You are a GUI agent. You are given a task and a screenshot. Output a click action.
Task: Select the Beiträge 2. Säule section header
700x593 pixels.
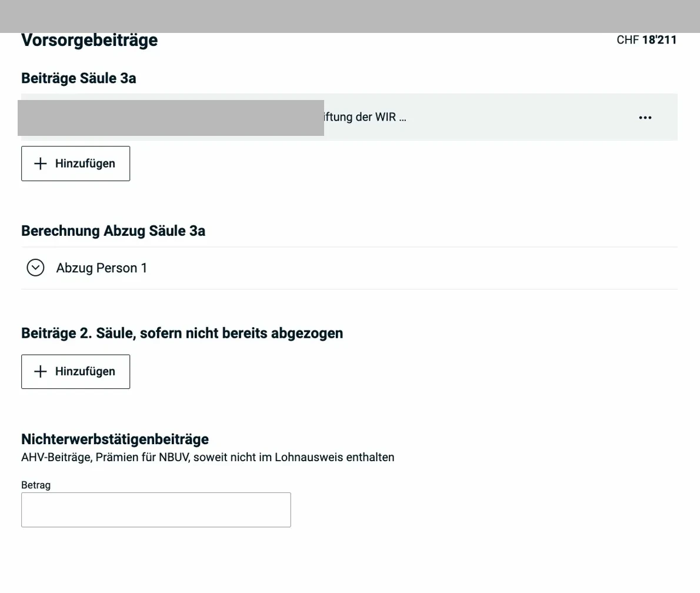tap(182, 333)
